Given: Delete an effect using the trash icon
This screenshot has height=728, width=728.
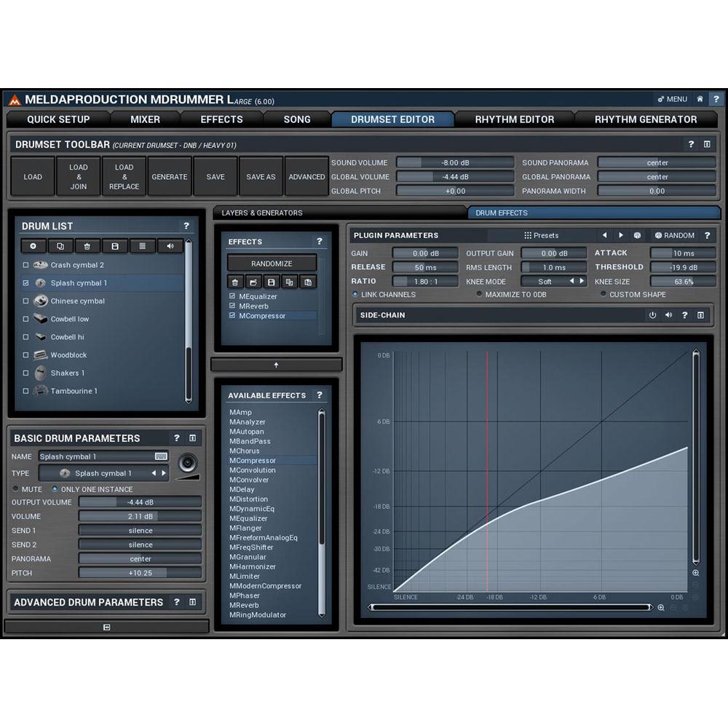Looking at the screenshot, I should pyautogui.click(x=235, y=282).
